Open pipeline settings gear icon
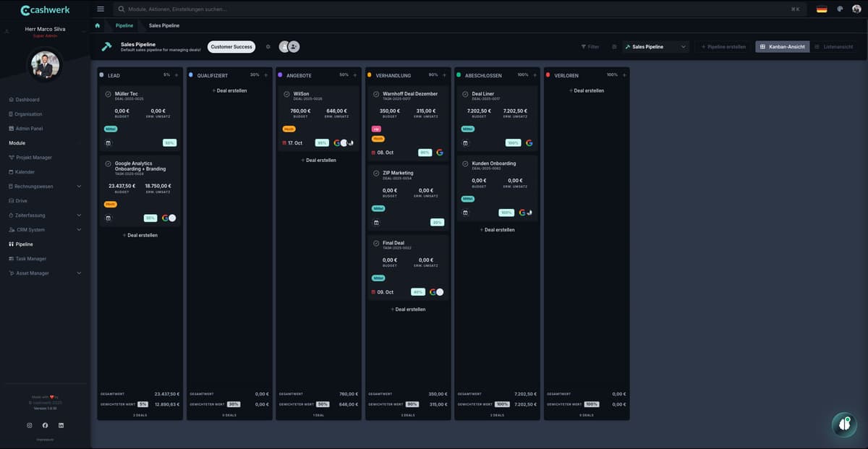868x449 pixels. tap(268, 47)
